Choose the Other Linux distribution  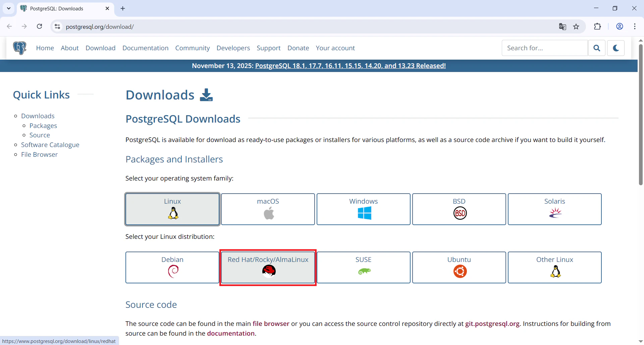pos(555,267)
